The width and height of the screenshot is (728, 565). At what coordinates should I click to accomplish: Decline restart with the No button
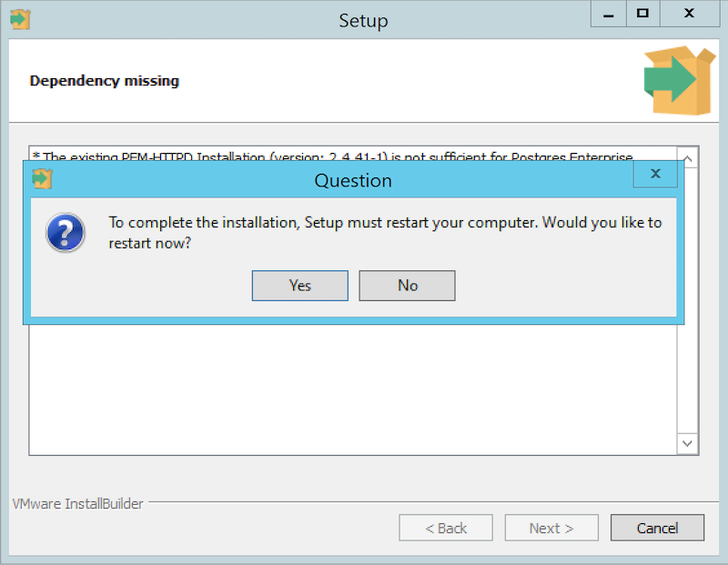coord(407,286)
